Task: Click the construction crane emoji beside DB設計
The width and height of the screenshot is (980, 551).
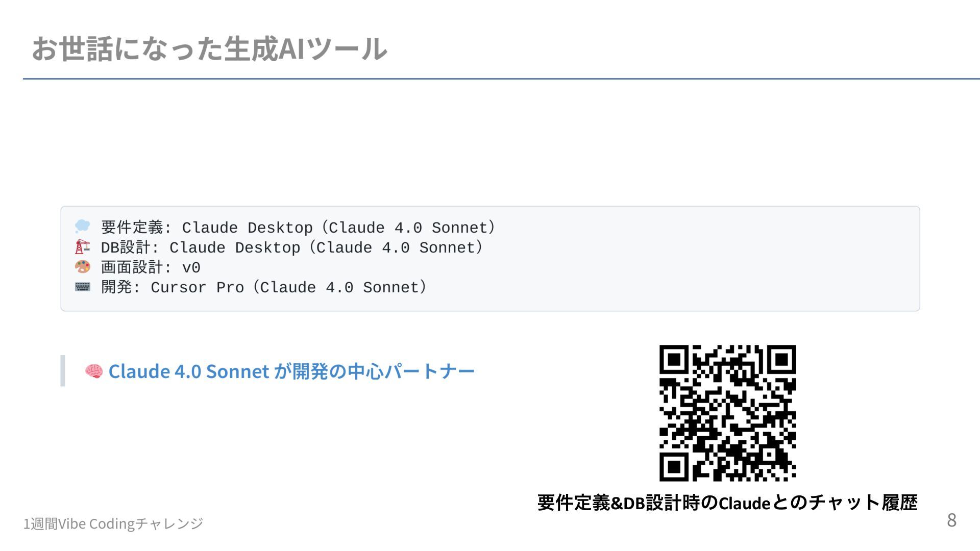Action: pyautogui.click(x=82, y=247)
